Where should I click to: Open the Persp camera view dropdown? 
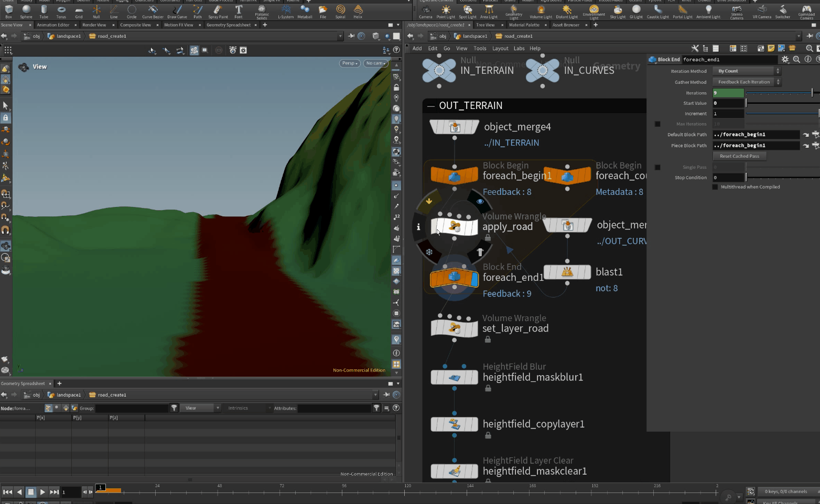pos(350,63)
